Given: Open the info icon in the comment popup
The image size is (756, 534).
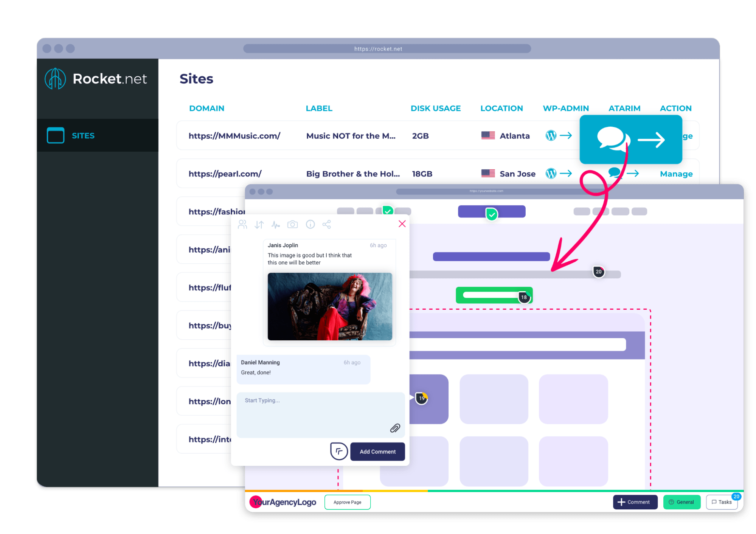Looking at the screenshot, I should (x=310, y=224).
